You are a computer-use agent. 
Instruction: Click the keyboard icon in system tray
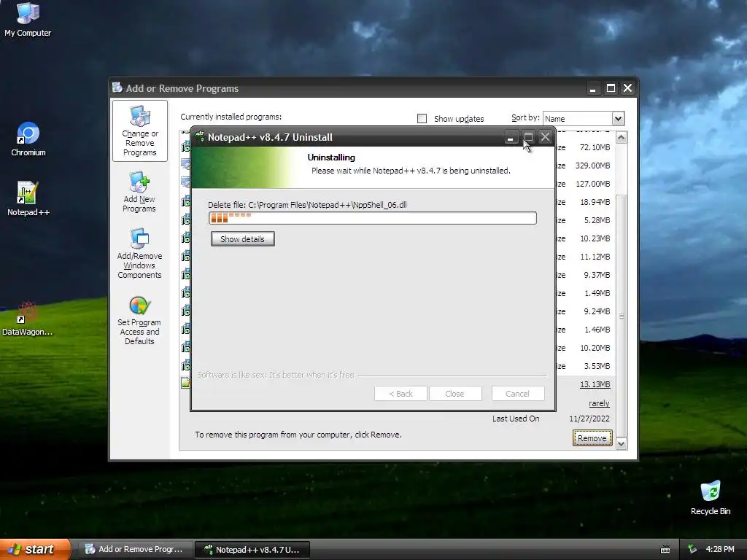(x=665, y=550)
